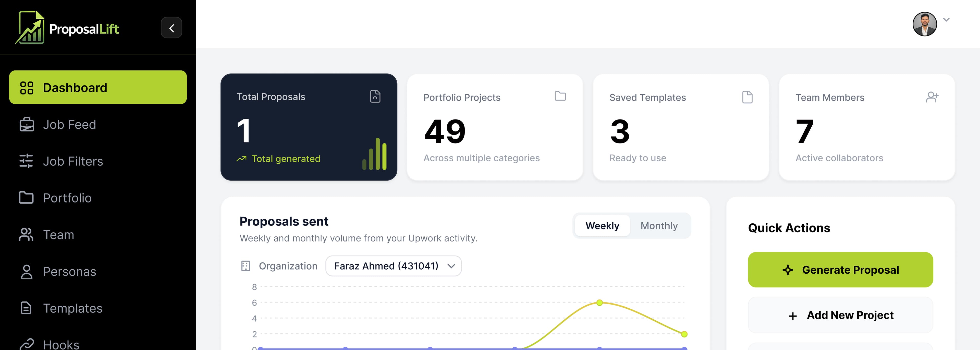This screenshot has width=980, height=350.
Task: Open the user profile avatar
Action: (x=924, y=24)
